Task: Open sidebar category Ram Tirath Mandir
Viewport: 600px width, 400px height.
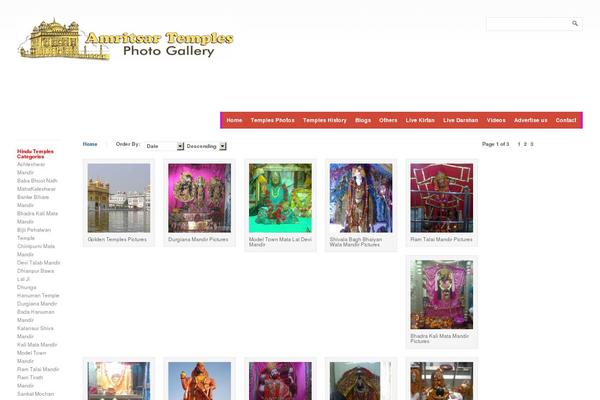Action: [30, 381]
